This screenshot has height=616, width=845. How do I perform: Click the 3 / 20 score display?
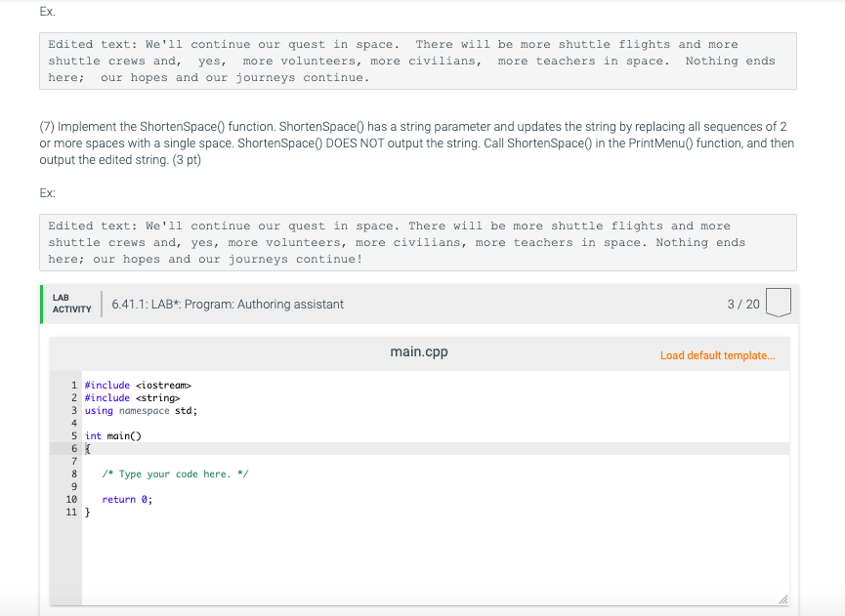point(741,304)
